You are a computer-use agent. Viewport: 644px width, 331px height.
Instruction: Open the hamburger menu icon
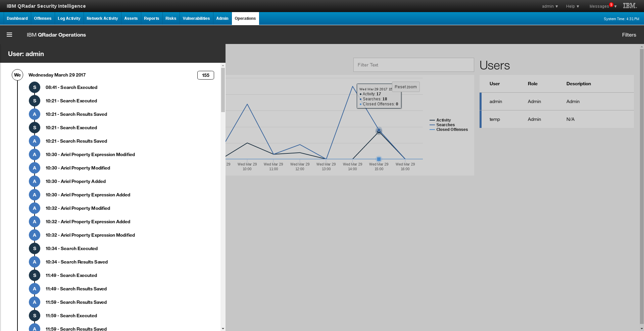tap(9, 35)
